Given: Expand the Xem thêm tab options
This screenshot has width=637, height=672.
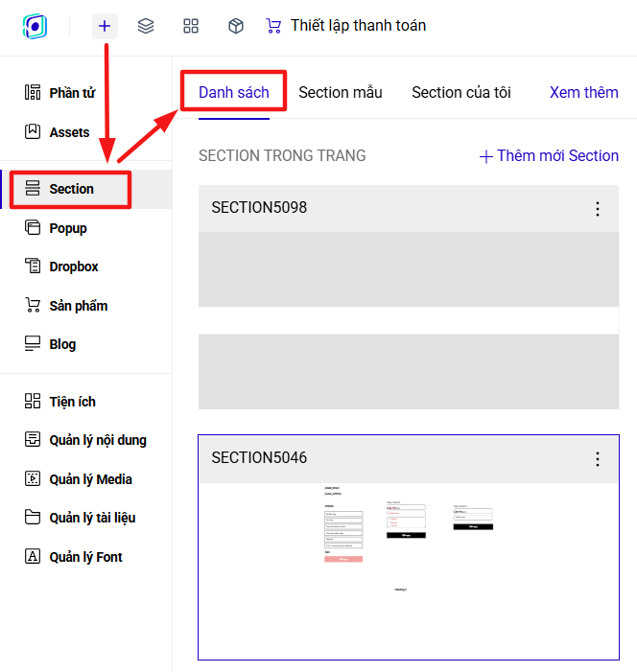Looking at the screenshot, I should coord(584,93).
